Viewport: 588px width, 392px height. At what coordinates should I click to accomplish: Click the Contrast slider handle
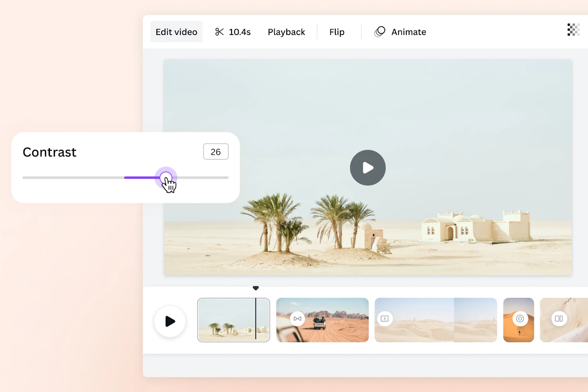coord(166,178)
